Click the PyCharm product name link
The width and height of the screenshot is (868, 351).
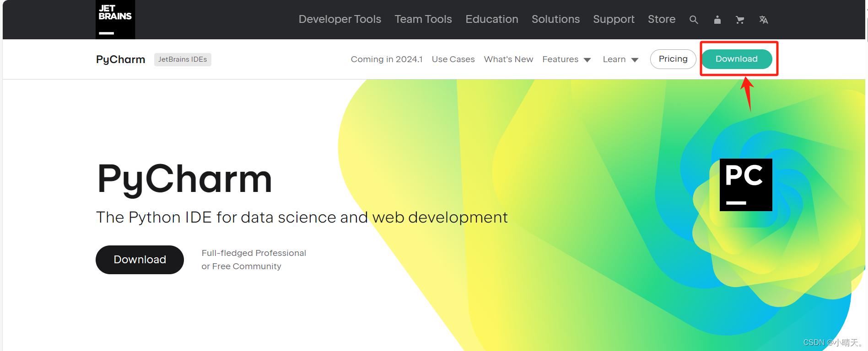121,59
